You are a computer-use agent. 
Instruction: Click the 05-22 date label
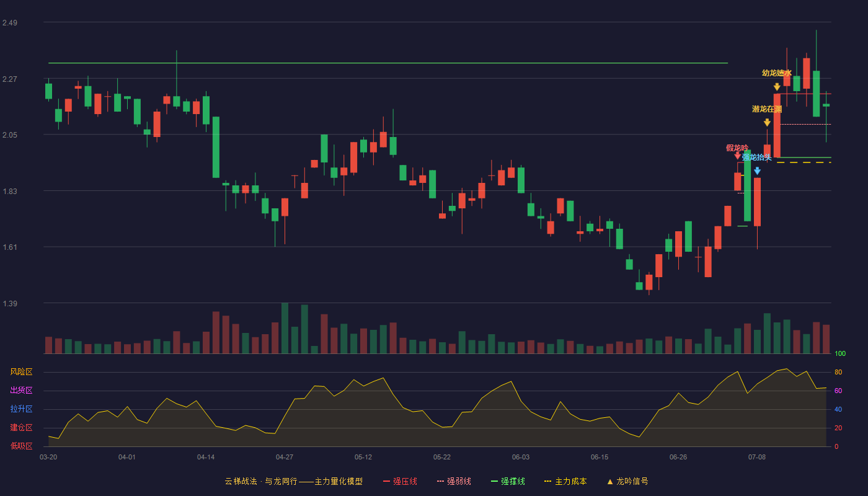coord(442,457)
